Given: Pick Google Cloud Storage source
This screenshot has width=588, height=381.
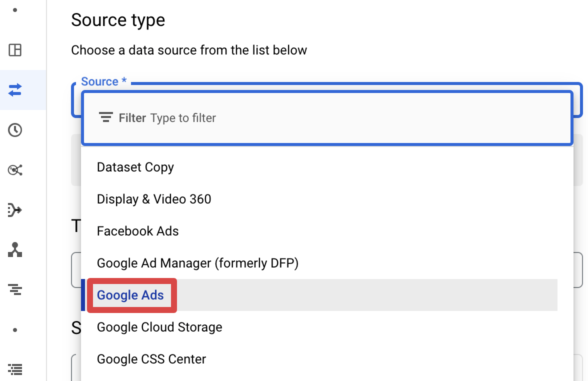Looking at the screenshot, I should [x=319, y=327].
